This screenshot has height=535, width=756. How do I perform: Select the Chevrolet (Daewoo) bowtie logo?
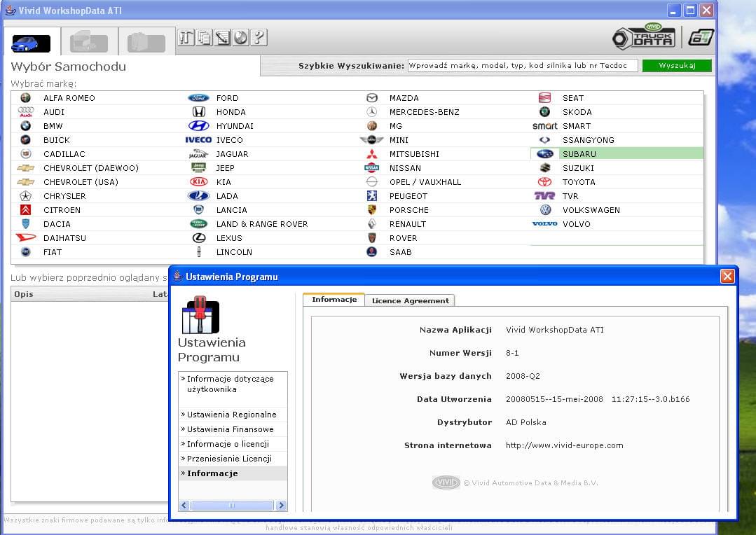(x=25, y=168)
